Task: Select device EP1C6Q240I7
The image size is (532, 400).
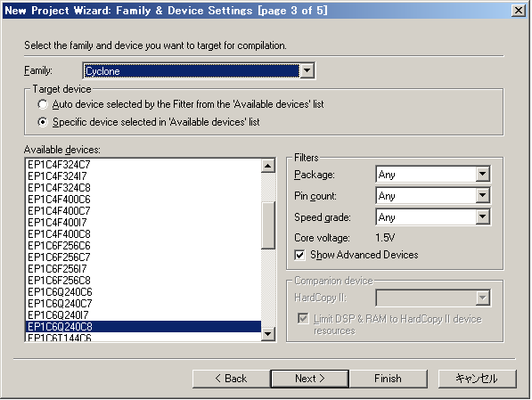Action: (143, 314)
